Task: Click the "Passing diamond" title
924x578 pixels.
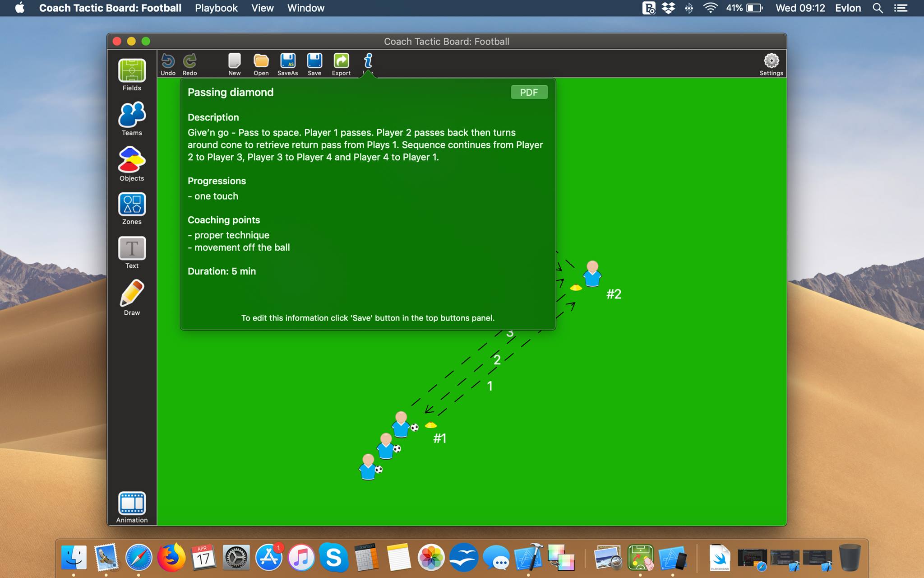Action: (x=231, y=92)
